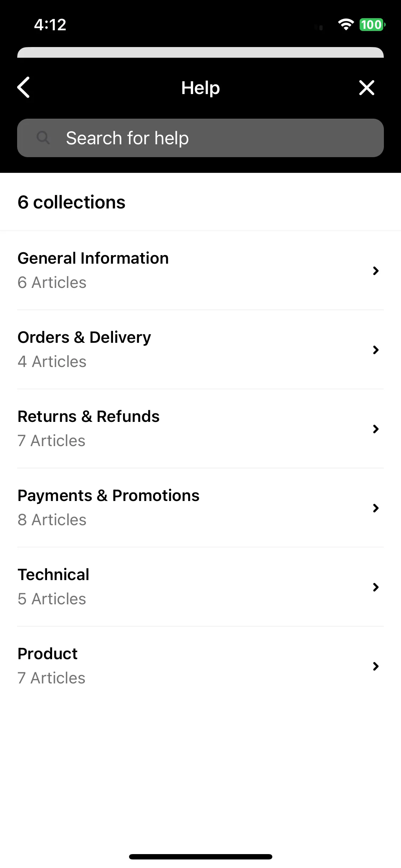The width and height of the screenshot is (401, 868).
Task: Expand General Information via its chevron
Action: point(376,271)
